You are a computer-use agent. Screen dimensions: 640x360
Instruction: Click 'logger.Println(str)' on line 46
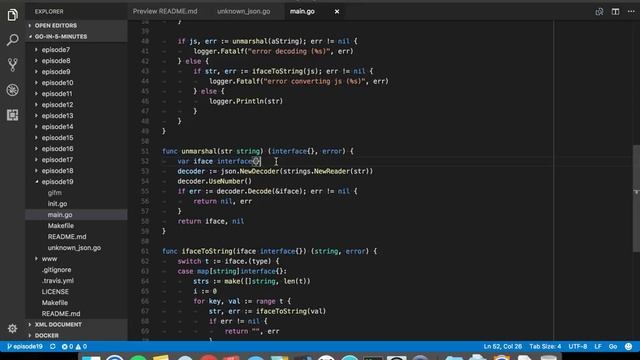pos(246,101)
